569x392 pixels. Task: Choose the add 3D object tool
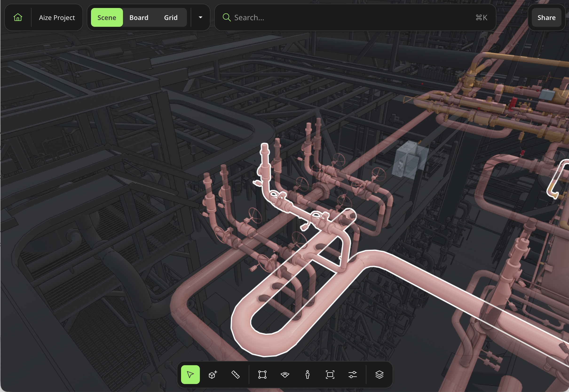(x=213, y=375)
